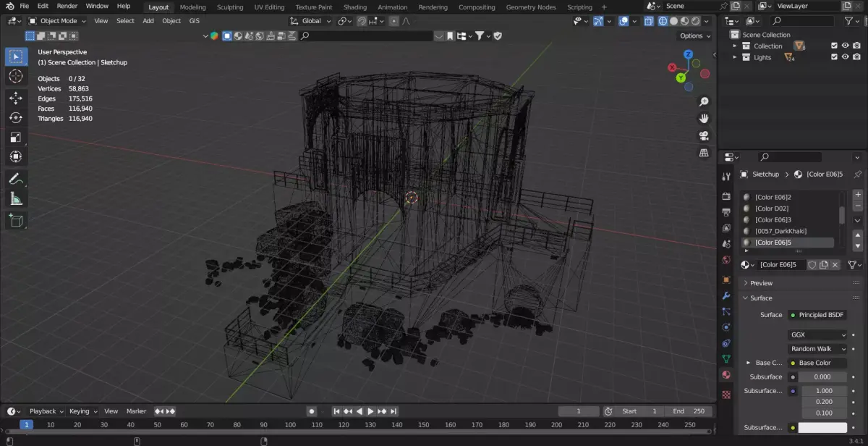Open the Physics properties tab
868x446 pixels.
coord(726,327)
